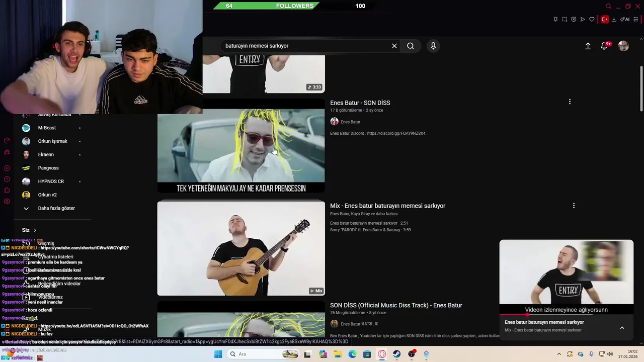
Task: Open the AI assistant toolbar button
Action: 625,19
